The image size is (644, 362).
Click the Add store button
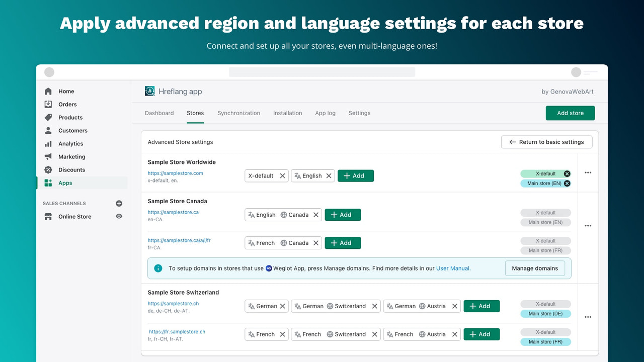click(x=570, y=113)
